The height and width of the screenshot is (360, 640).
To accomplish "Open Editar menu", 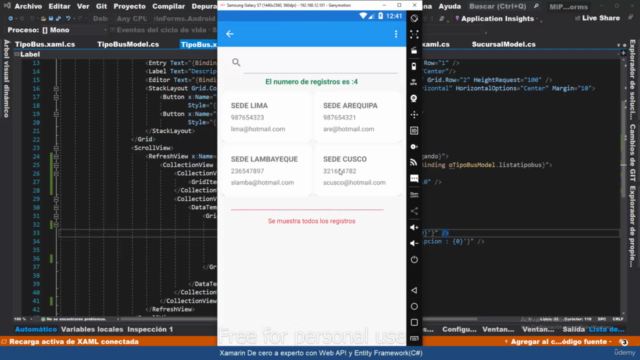I will [x=59, y=7].
